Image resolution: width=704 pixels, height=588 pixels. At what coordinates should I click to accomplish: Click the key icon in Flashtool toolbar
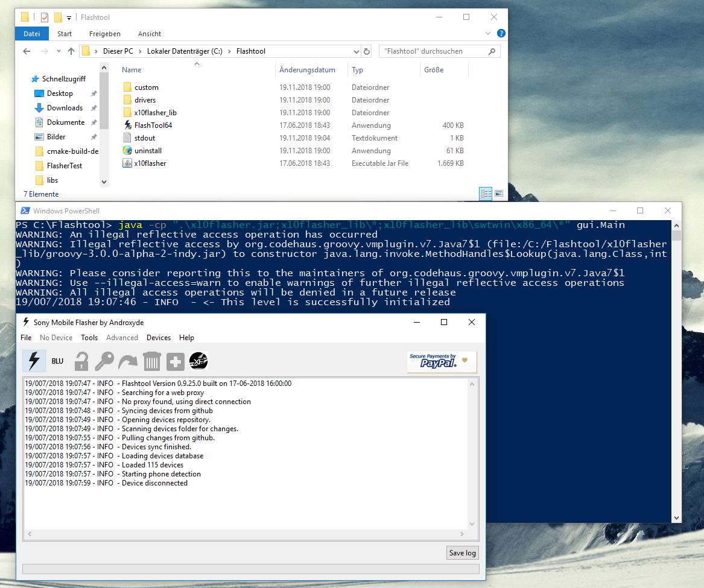click(x=104, y=361)
